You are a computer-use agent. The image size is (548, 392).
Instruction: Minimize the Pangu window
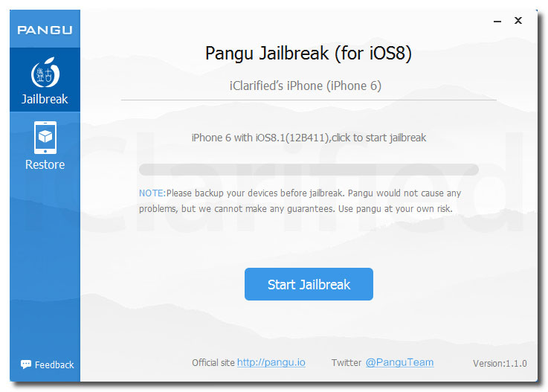[x=497, y=22]
